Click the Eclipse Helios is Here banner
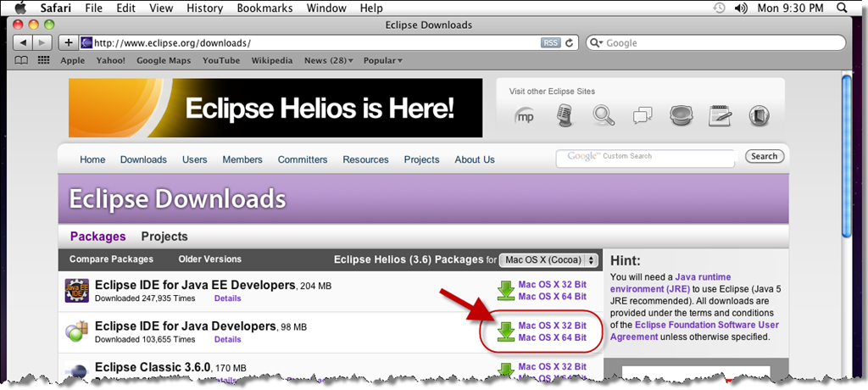 (275, 108)
